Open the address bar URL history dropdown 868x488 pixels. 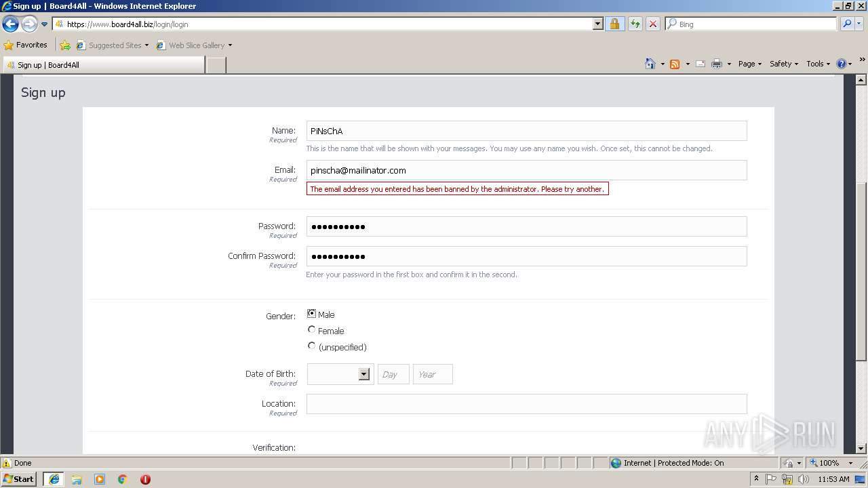[x=597, y=24]
